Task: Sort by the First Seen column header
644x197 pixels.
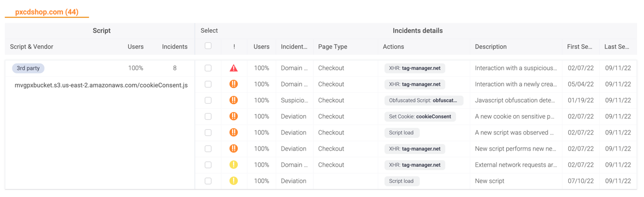Action: point(579,46)
